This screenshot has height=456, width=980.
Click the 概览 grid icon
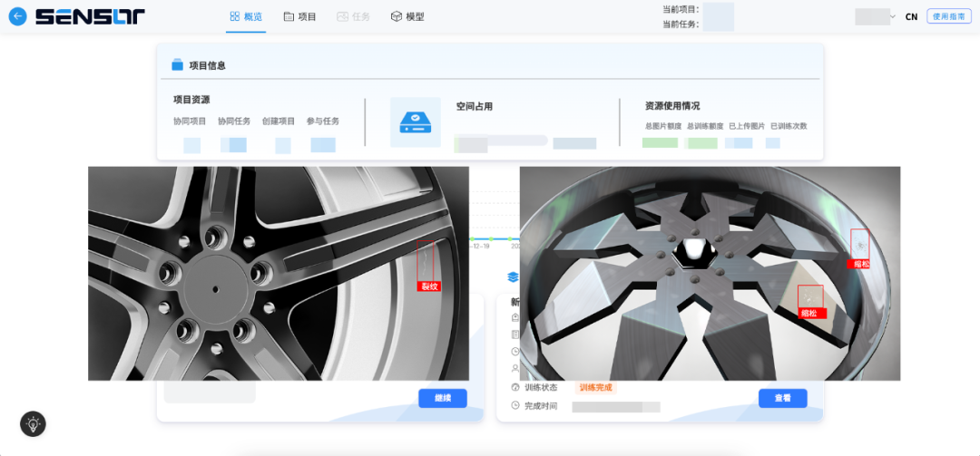click(x=235, y=17)
